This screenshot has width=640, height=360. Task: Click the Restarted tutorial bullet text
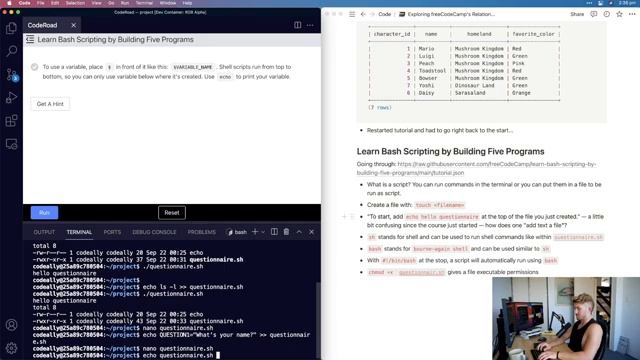(440, 131)
